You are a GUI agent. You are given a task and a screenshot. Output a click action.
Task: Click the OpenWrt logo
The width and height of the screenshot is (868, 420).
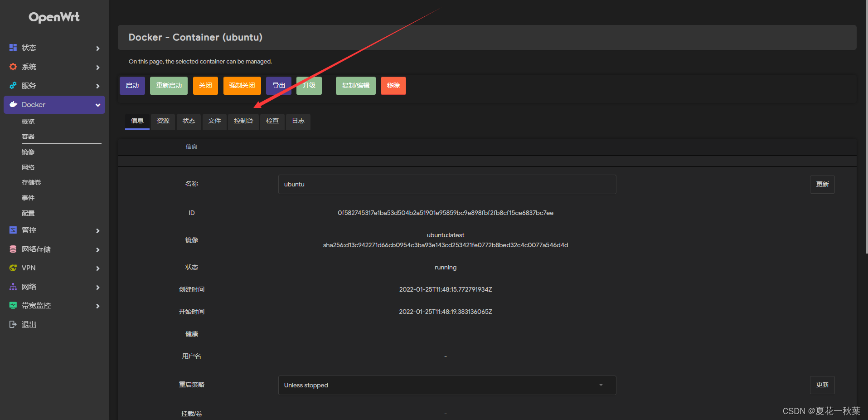coord(54,17)
